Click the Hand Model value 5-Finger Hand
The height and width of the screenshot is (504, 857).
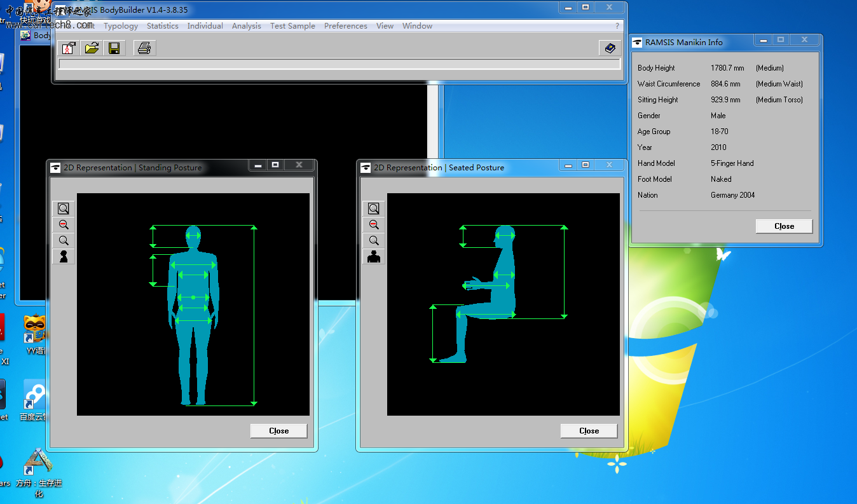tap(732, 163)
